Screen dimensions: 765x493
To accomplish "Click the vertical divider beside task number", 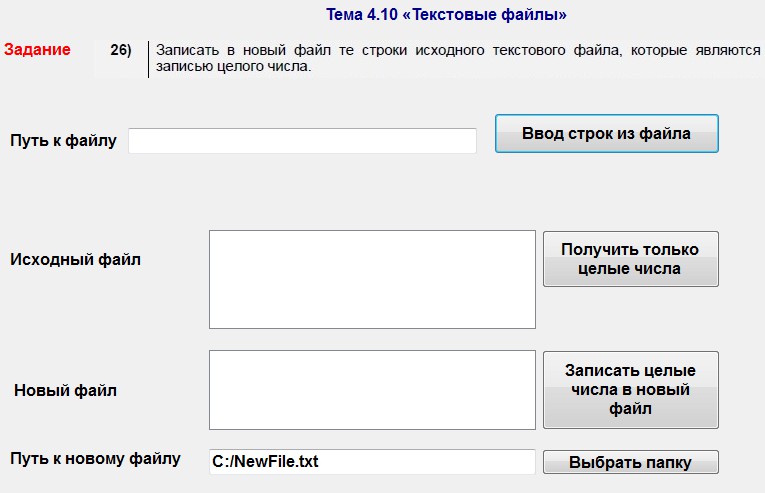I will click(x=148, y=59).
